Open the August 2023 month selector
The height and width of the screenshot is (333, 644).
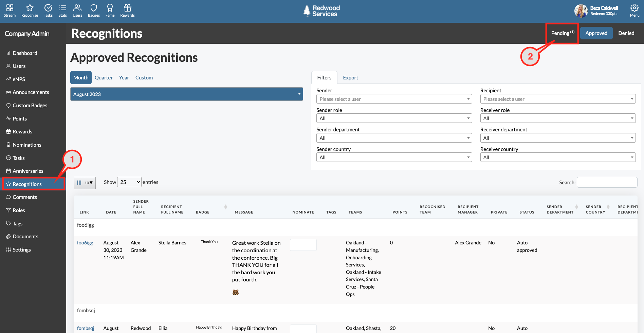pos(186,94)
